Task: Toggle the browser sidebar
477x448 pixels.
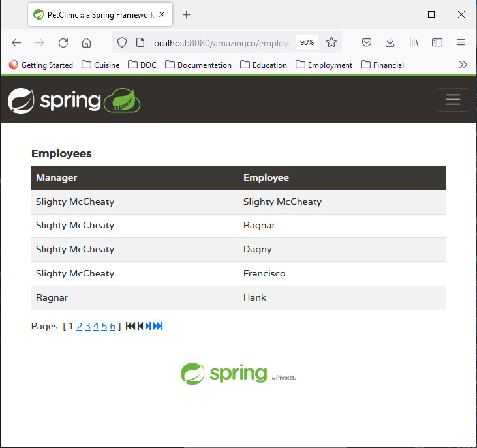Action: point(437,42)
